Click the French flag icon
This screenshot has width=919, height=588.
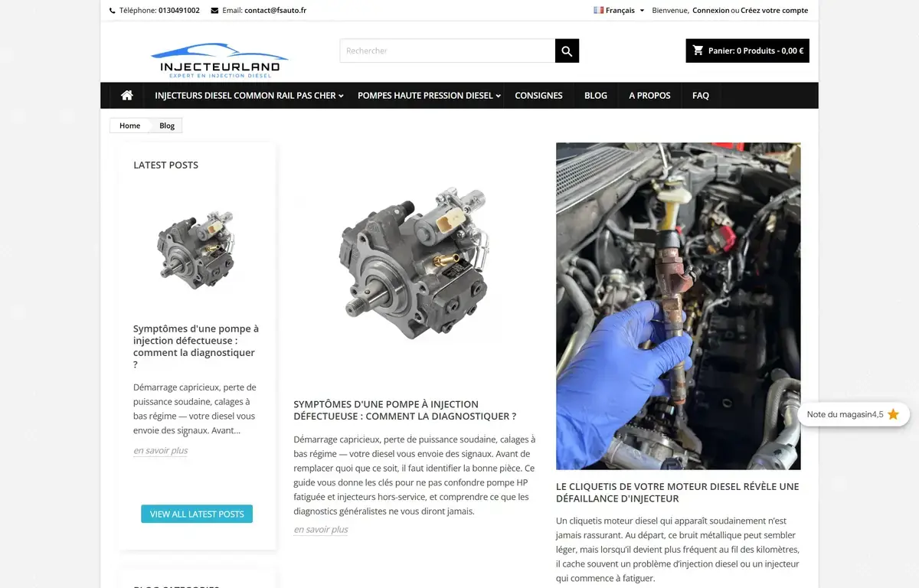coord(598,11)
